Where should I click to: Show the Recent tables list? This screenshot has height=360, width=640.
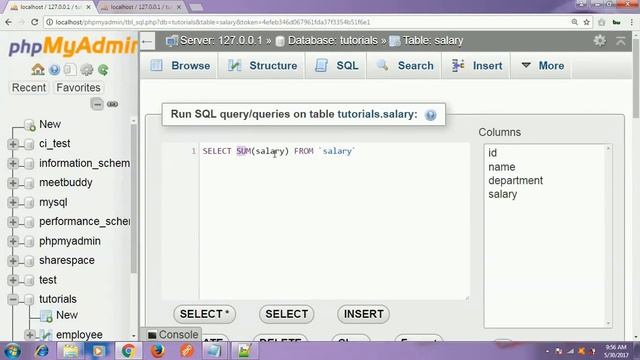(29, 88)
